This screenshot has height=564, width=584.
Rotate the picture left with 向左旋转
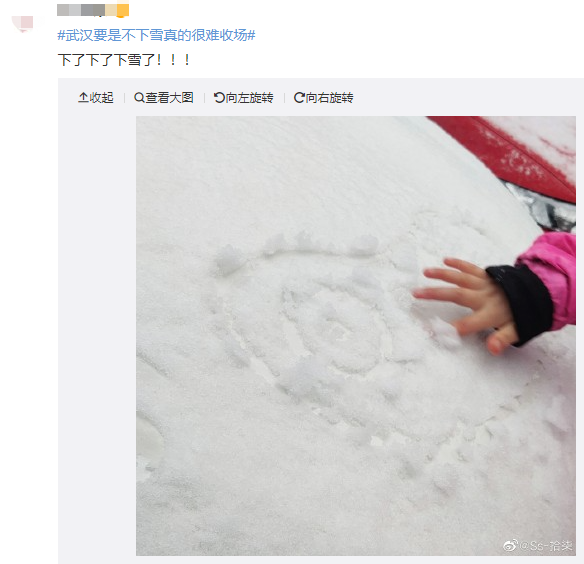tap(244, 98)
